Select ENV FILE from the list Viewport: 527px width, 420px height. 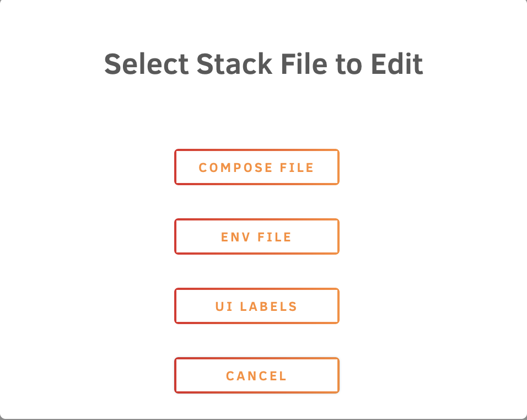[x=256, y=236]
